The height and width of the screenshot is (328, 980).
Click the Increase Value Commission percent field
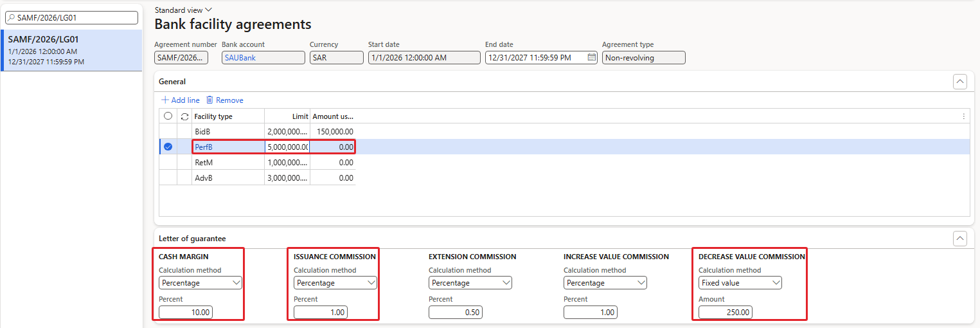[591, 312]
